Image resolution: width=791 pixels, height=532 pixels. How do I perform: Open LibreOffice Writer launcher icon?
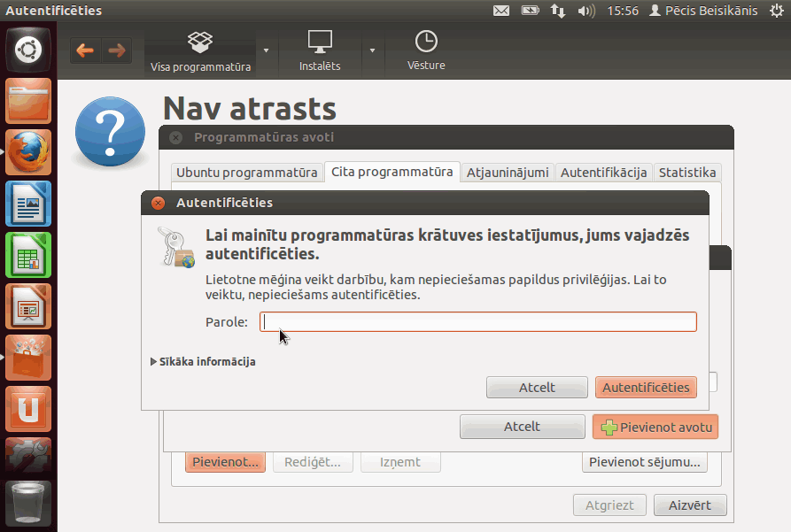click(28, 204)
